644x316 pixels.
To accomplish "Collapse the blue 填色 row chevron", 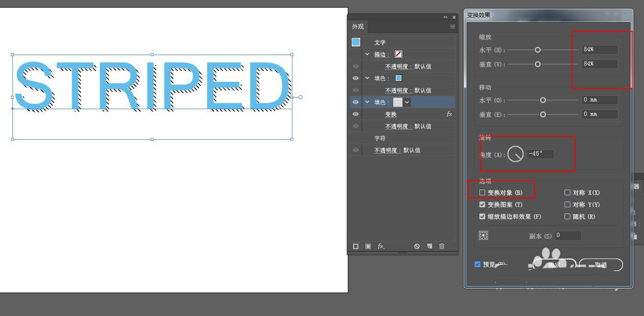I will [x=367, y=78].
